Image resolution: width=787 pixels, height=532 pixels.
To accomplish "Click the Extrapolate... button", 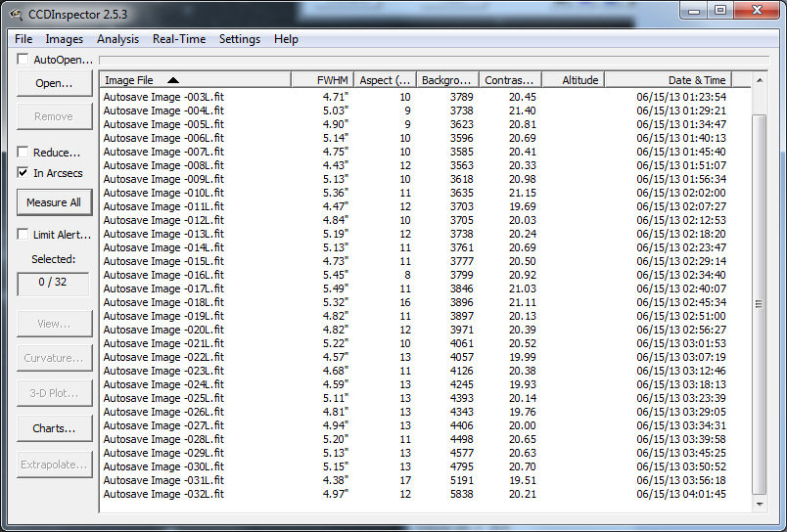I will [54, 465].
